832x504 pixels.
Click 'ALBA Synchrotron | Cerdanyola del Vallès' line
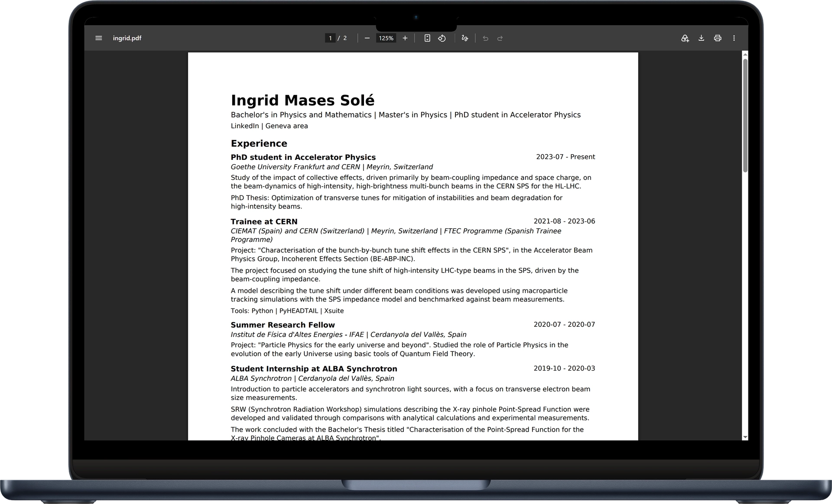(312, 378)
